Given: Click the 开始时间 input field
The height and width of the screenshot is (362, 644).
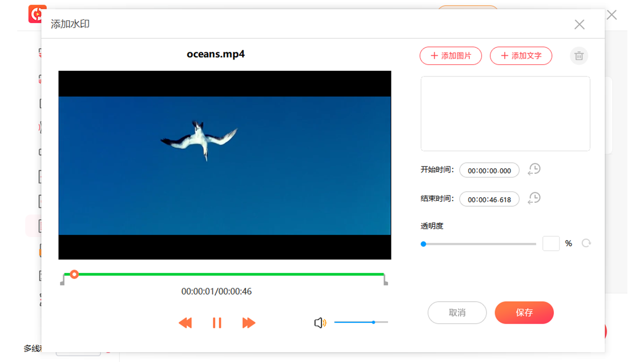Looking at the screenshot, I should [489, 170].
